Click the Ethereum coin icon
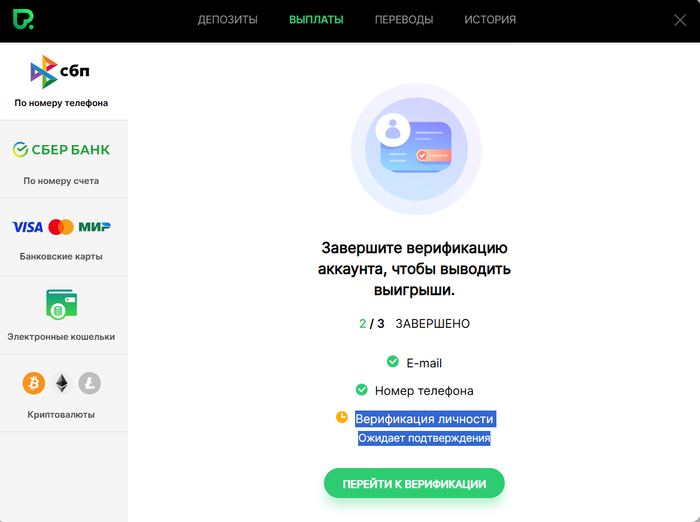This screenshot has height=522, width=700. pos(62,383)
